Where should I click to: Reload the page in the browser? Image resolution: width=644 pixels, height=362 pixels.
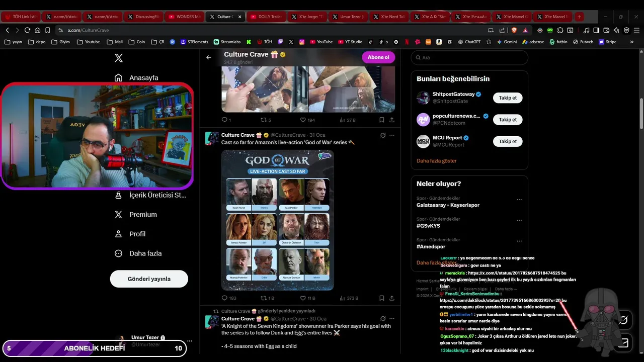[x=27, y=30]
